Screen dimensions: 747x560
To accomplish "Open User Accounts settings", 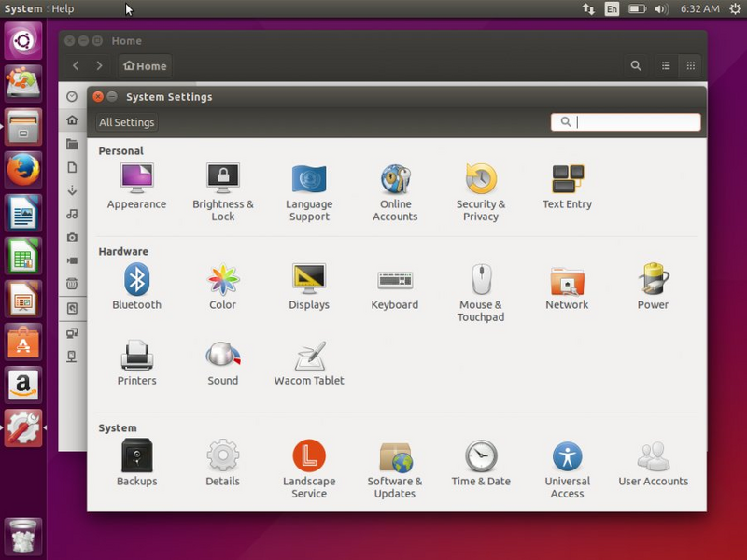I will pyautogui.click(x=653, y=458).
